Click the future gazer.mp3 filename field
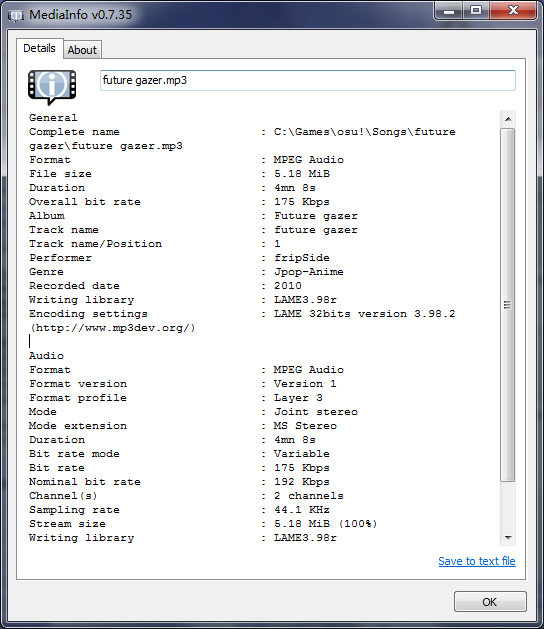 (307, 80)
